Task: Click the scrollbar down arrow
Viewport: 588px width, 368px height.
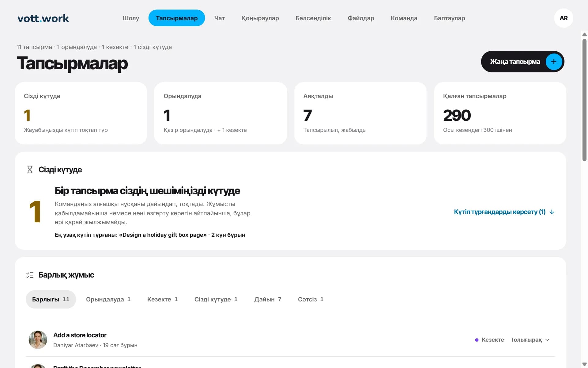Action: coord(584,364)
